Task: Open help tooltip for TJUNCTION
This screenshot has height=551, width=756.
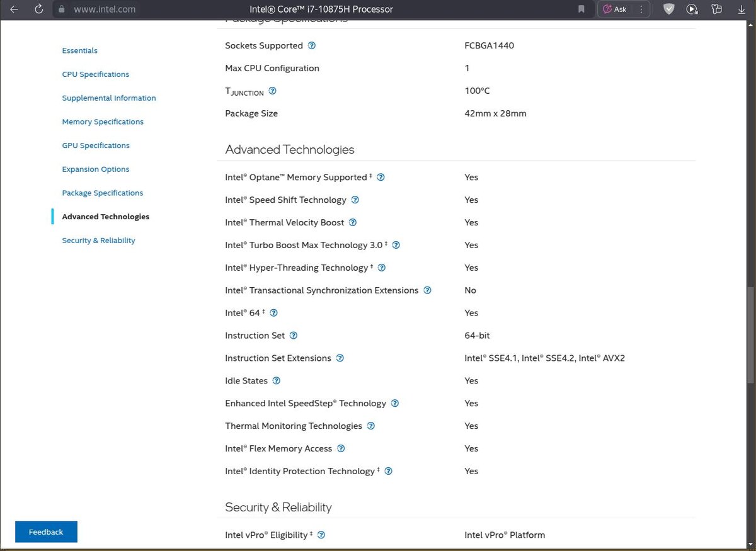Action: [272, 91]
